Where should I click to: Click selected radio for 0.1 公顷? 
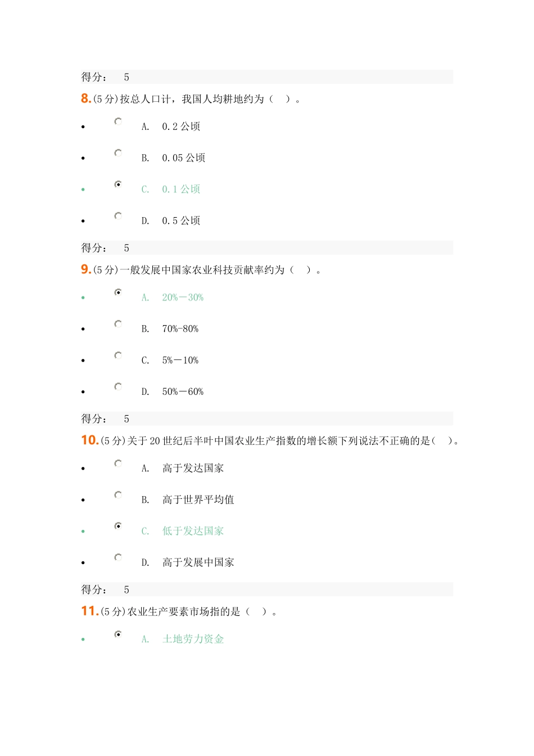click(118, 184)
